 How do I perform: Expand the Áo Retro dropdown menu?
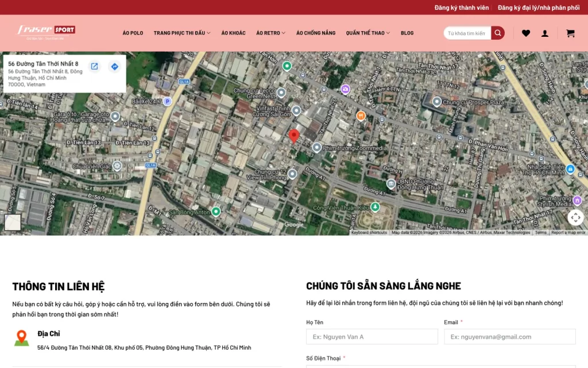pos(271,33)
